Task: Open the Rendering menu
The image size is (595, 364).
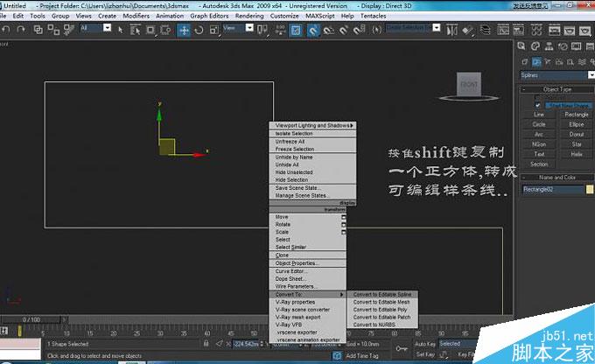Action: point(249,16)
